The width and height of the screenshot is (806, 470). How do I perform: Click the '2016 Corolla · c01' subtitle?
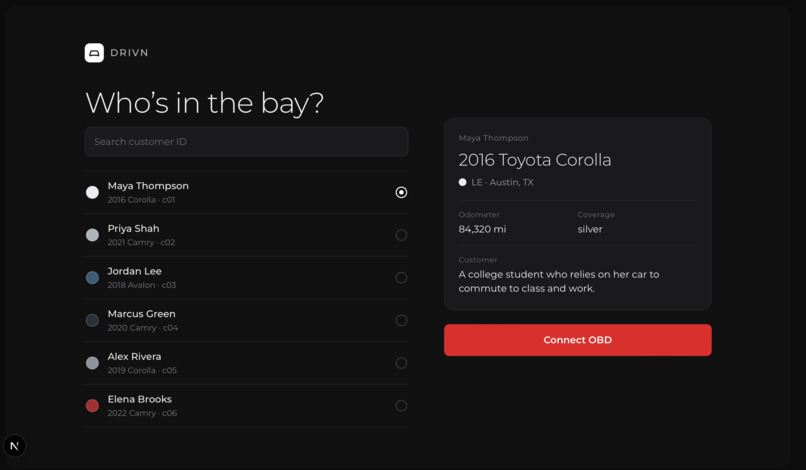click(141, 200)
